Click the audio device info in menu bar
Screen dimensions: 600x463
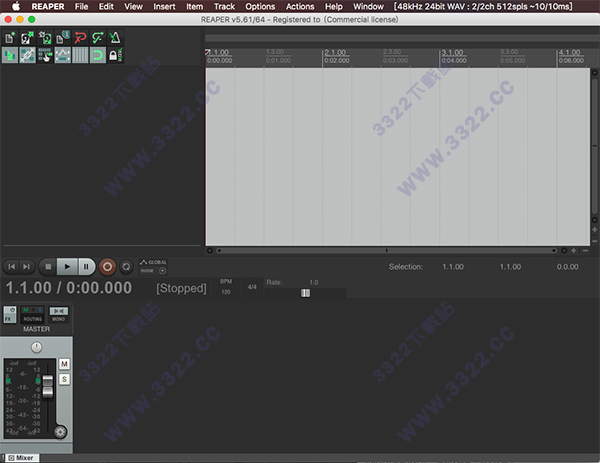point(483,7)
